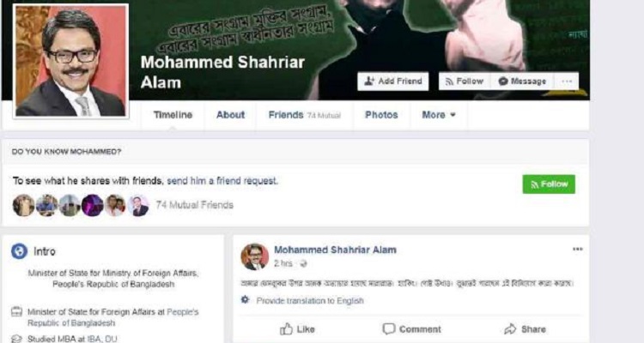Expand the More dropdown in profile tabs
This screenshot has height=343, width=644.
[x=439, y=115]
